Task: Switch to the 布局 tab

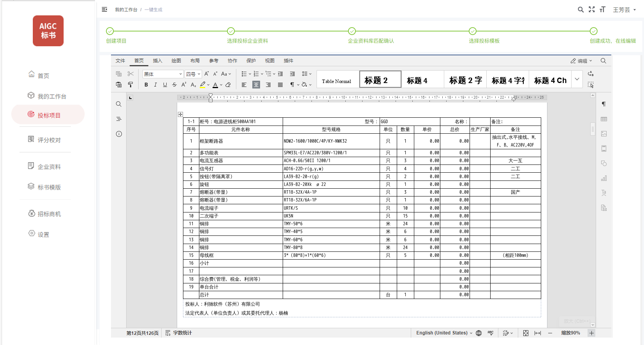Action: (x=195, y=61)
